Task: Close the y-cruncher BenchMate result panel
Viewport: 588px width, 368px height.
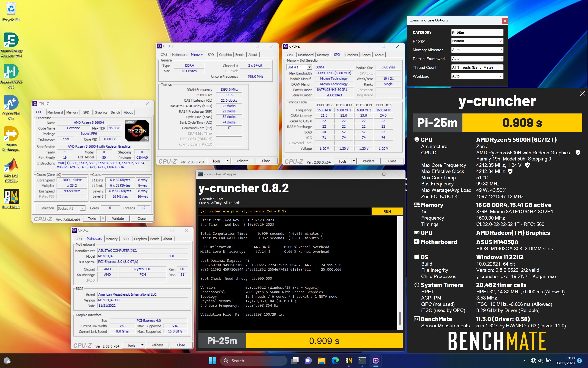Action: click(582, 94)
